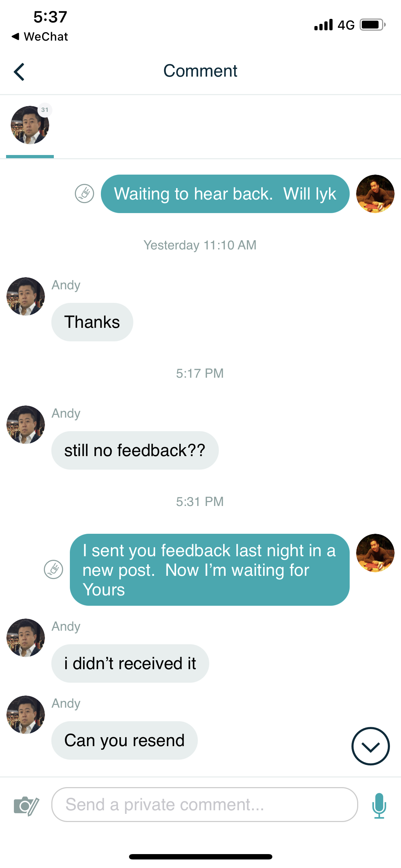Viewport: 401px width, 868px height.
Task: Return to WeChat via the status bar link
Action: click(x=40, y=36)
